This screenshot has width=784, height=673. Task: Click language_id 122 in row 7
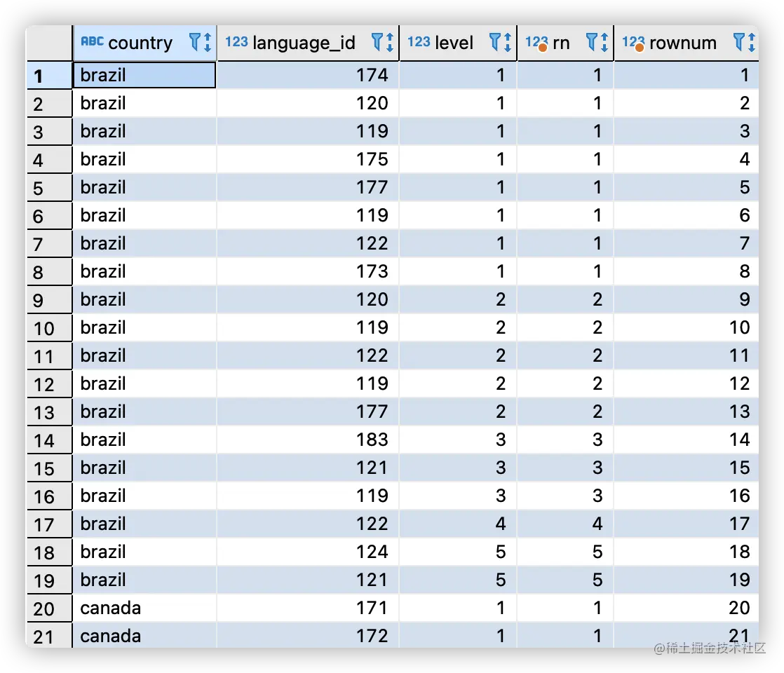coord(372,243)
